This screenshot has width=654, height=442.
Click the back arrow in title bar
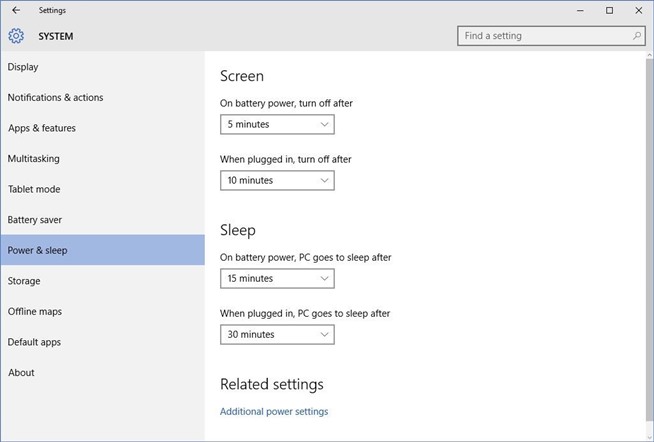click(15, 10)
